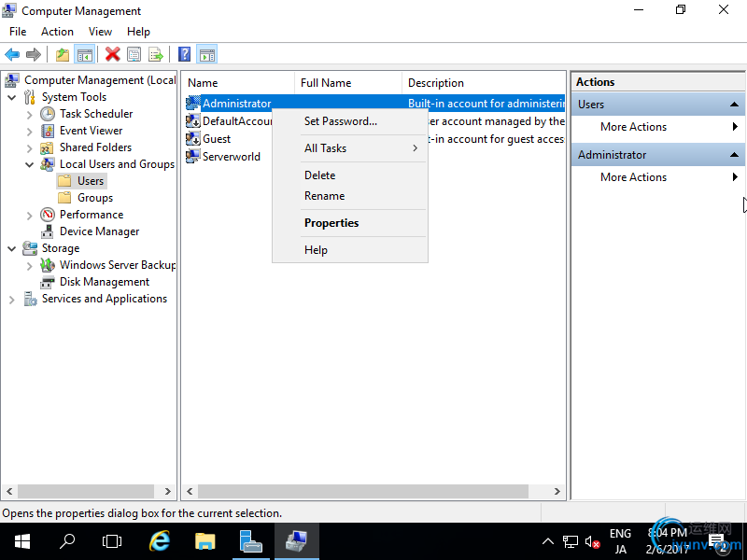The image size is (747, 560).
Task: Click the Device Manager icon
Action: click(48, 231)
